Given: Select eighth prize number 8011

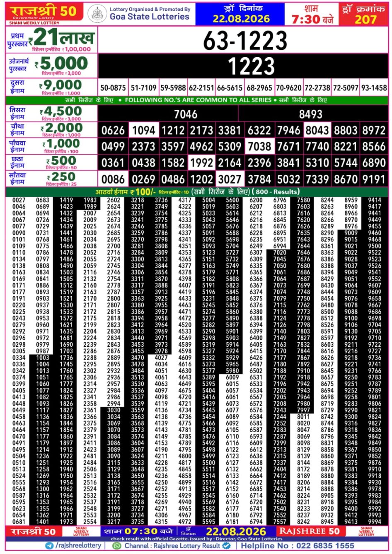Looking at the screenshot, I should (x=303, y=417).
